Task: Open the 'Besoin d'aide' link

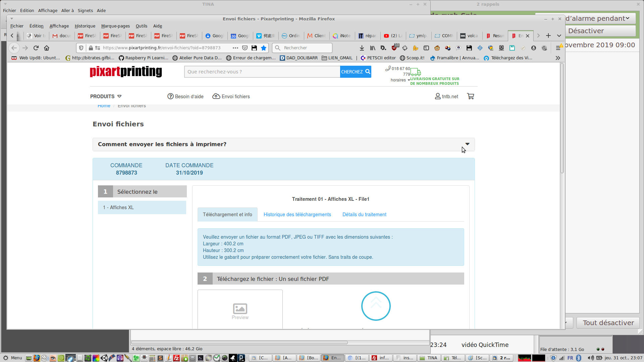Action: click(x=185, y=97)
